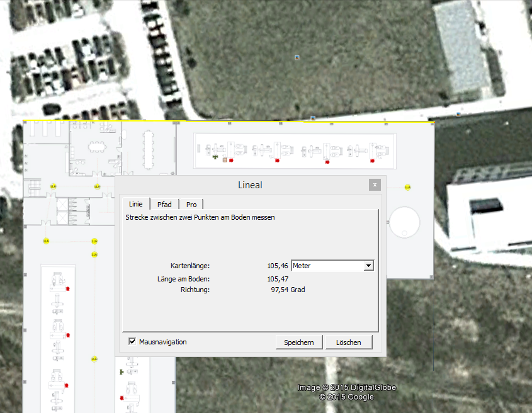Select the Linie tab
The image size is (532, 413).
tap(135, 204)
